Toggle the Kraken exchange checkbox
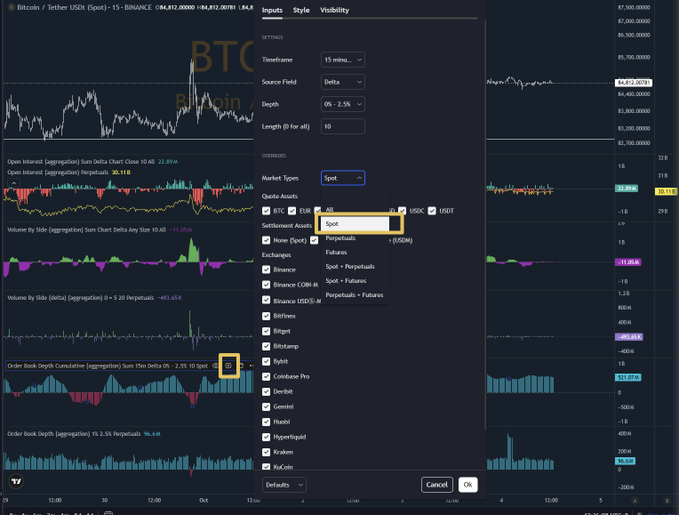This screenshot has height=515, width=679. (266, 453)
